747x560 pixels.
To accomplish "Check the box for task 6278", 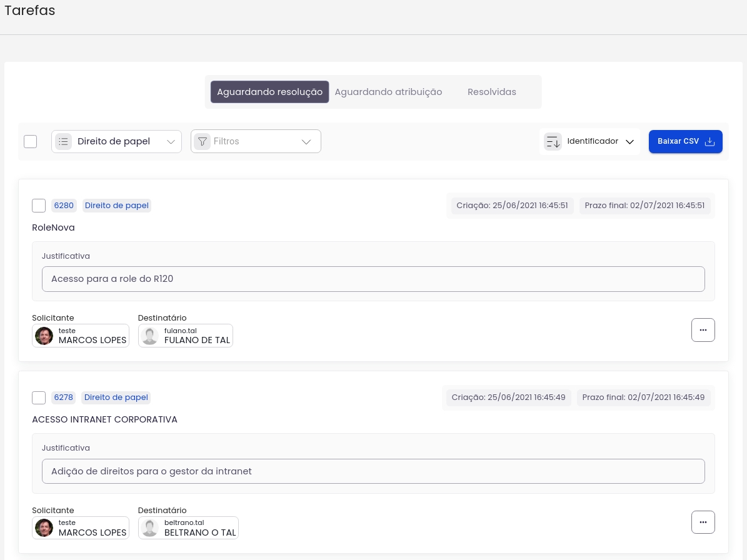I will tap(39, 397).
